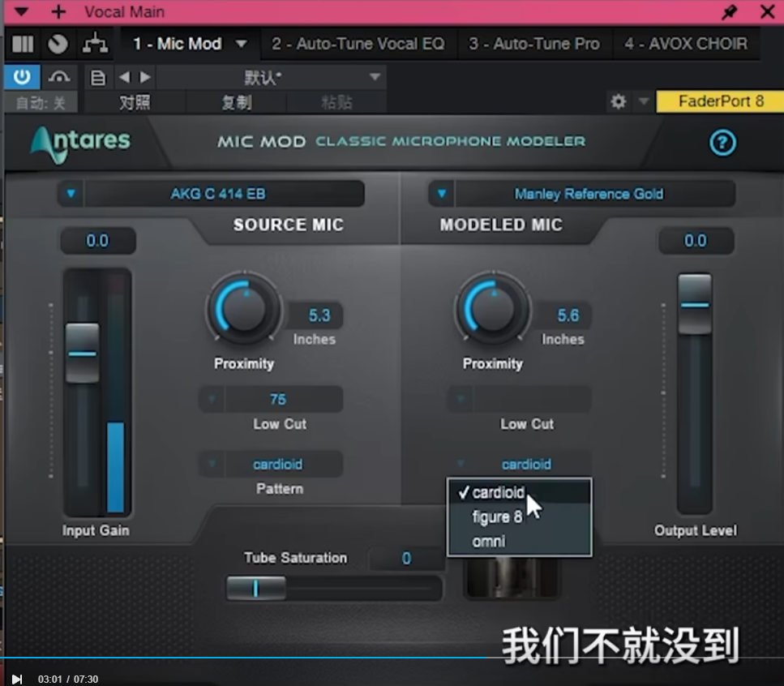
Task: Close the Vocal Main window
Action: [768, 11]
